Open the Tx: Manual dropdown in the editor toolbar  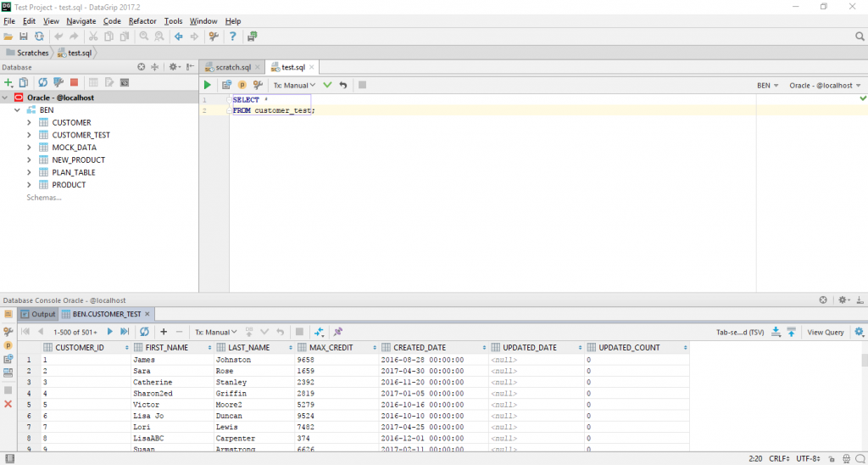(x=294, y=85)
